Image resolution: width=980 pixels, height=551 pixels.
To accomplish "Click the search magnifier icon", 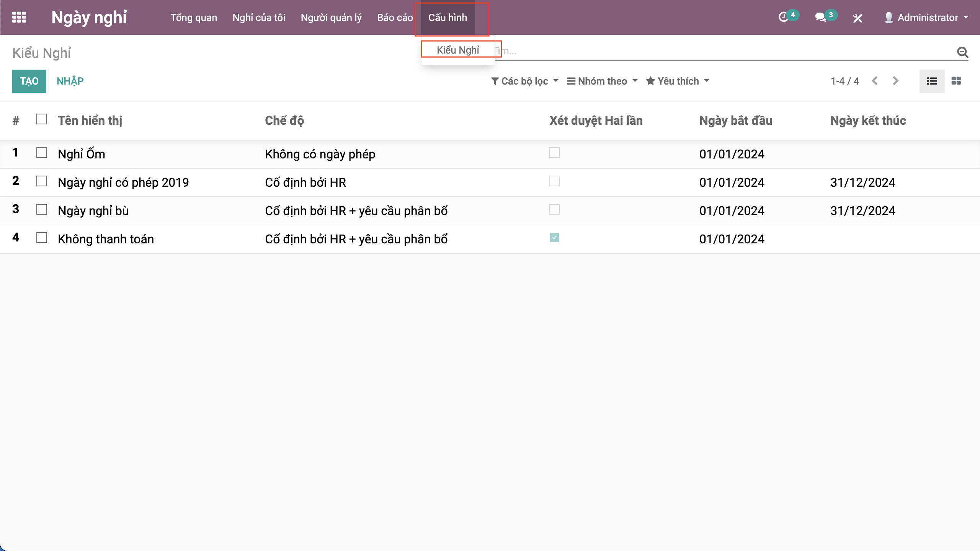I will point(962,52).
